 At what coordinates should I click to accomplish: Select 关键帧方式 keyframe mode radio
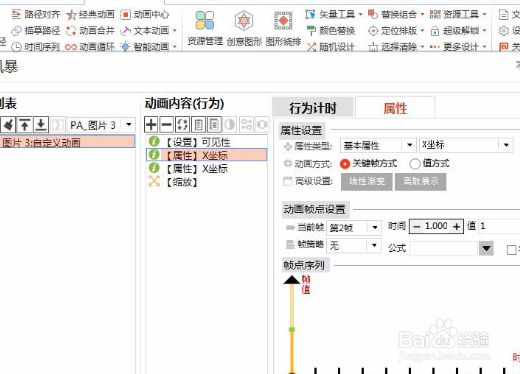345,164
